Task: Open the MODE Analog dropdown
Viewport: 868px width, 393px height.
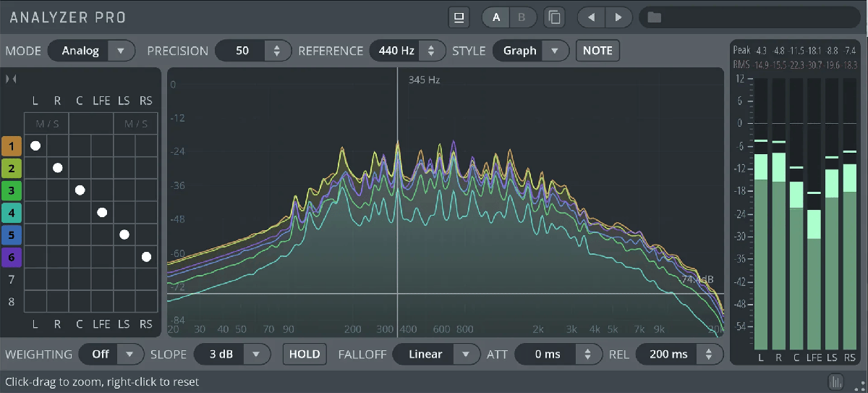Action: pos(91,51)
